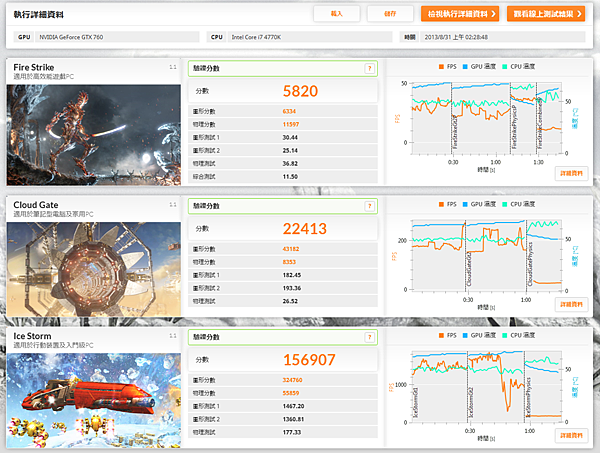This screenshot has height=453, width=600.
Task: Select Cloud Gate physics test value 26.52
Action: point(290,301)
